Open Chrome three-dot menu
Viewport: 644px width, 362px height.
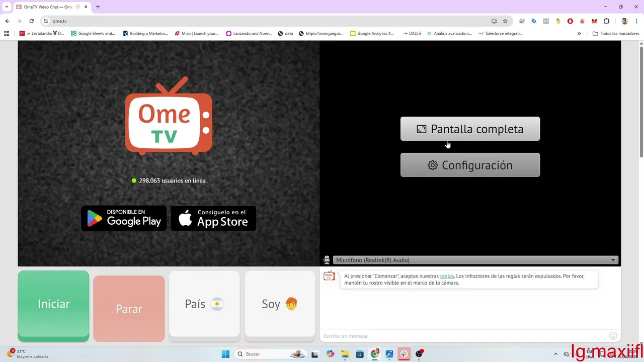[636, 21]
